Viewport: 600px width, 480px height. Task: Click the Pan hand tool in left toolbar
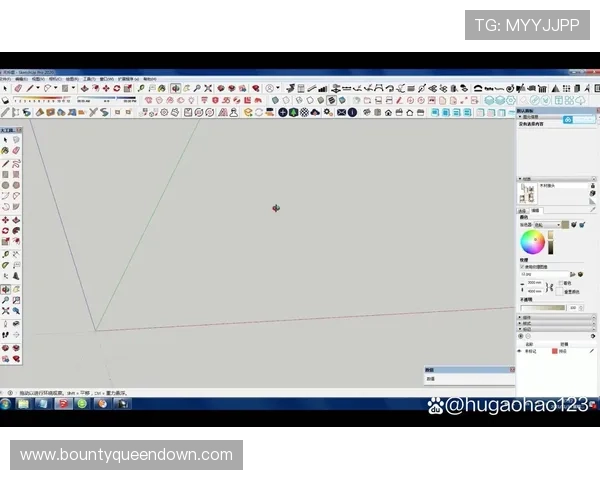coord(16,289)
